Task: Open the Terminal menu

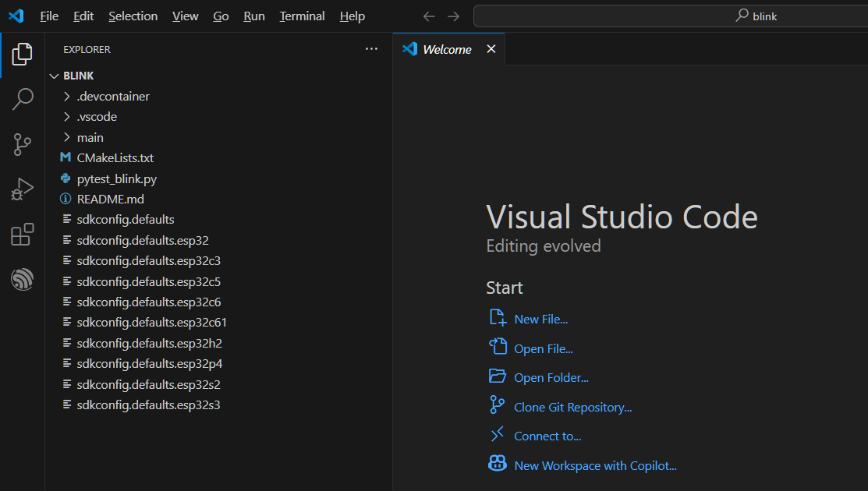Action: point(302,16)
